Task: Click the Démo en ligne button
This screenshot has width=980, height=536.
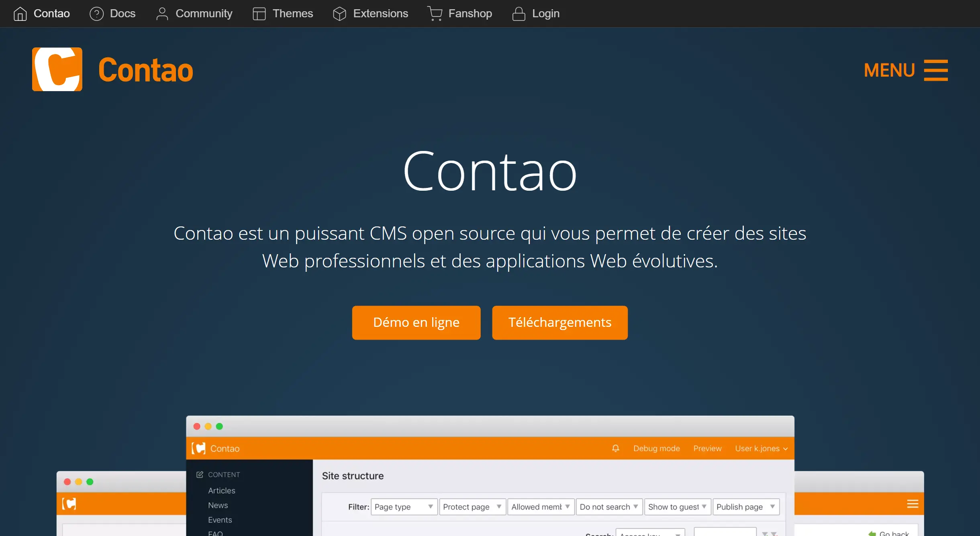Action: [416, 322]
